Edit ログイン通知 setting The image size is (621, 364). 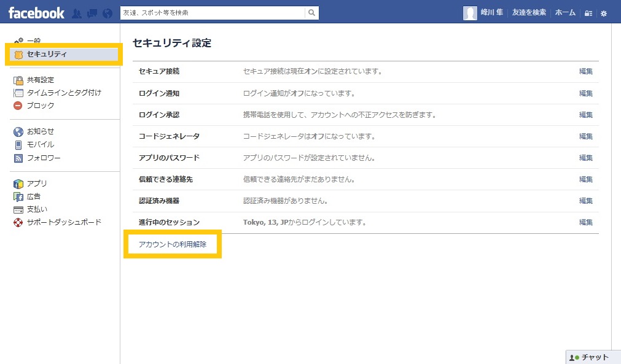(586, 93)
